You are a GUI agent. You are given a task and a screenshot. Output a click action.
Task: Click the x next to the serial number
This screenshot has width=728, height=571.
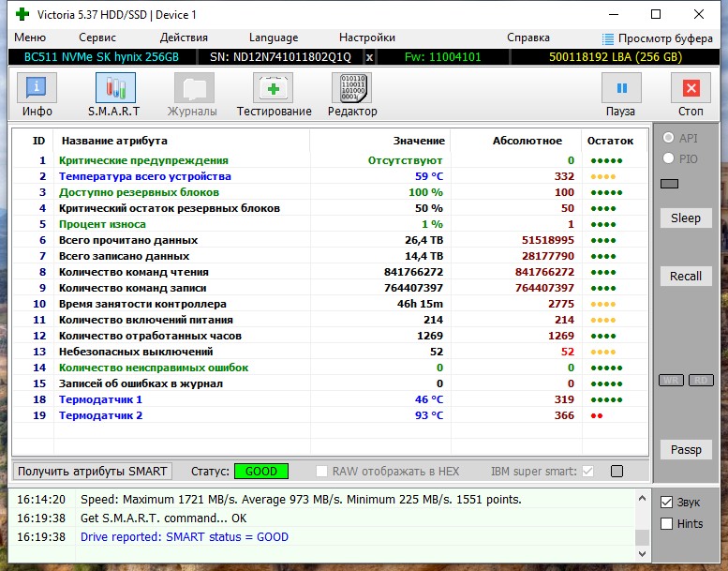[x=369, y=57]
